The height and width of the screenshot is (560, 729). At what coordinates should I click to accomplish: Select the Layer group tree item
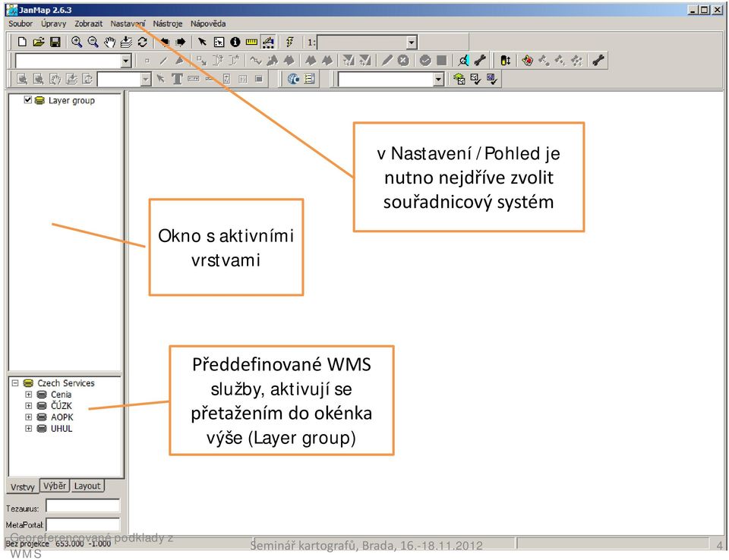[71, 100]
